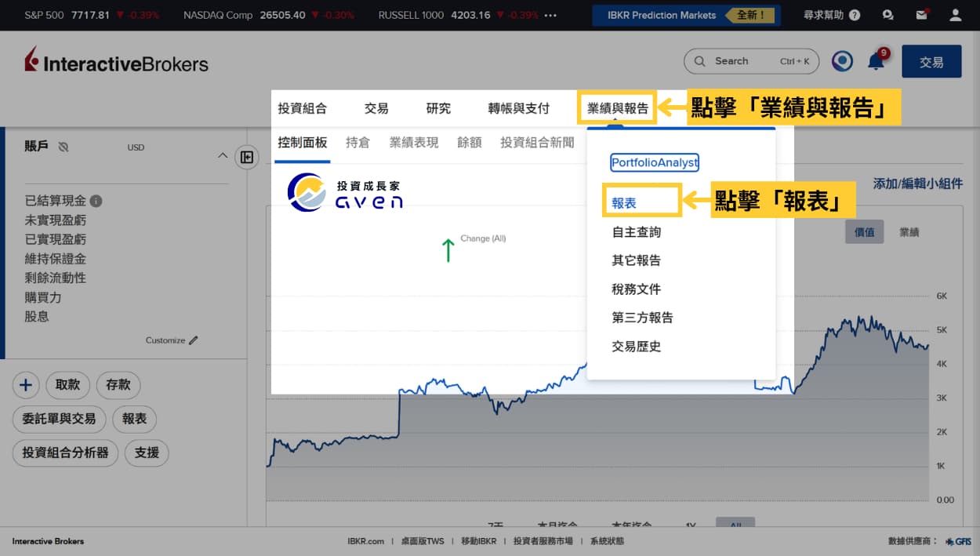
Task: Toggle account privacy hide-values icon
Action: (64, 147)
